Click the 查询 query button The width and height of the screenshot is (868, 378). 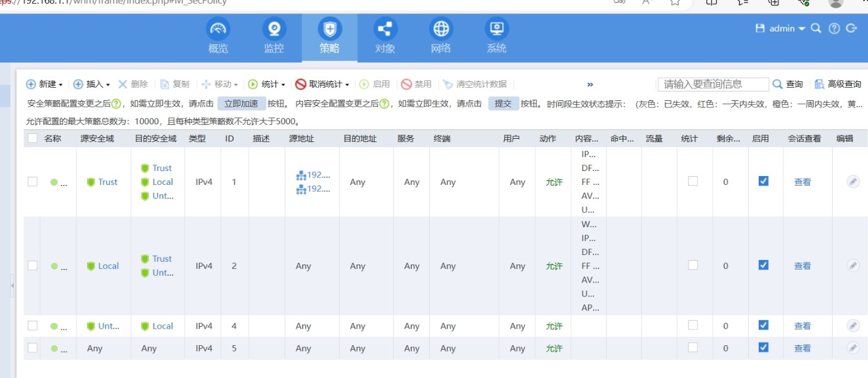pos(788,84)
